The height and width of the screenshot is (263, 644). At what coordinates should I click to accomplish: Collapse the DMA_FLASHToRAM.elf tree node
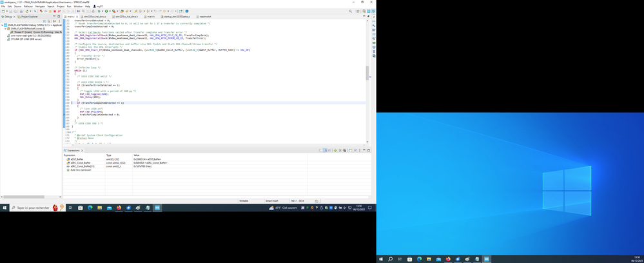point(5,28)
